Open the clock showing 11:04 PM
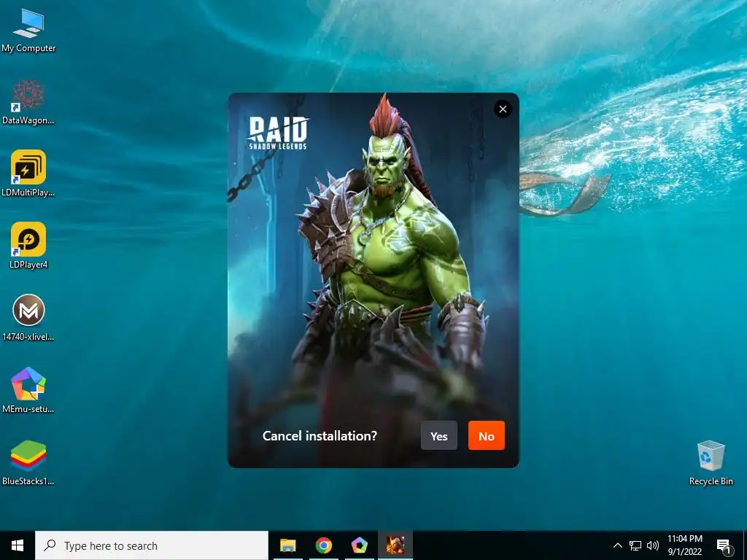Screen dimensions: 747x560 tap(684, 545)
